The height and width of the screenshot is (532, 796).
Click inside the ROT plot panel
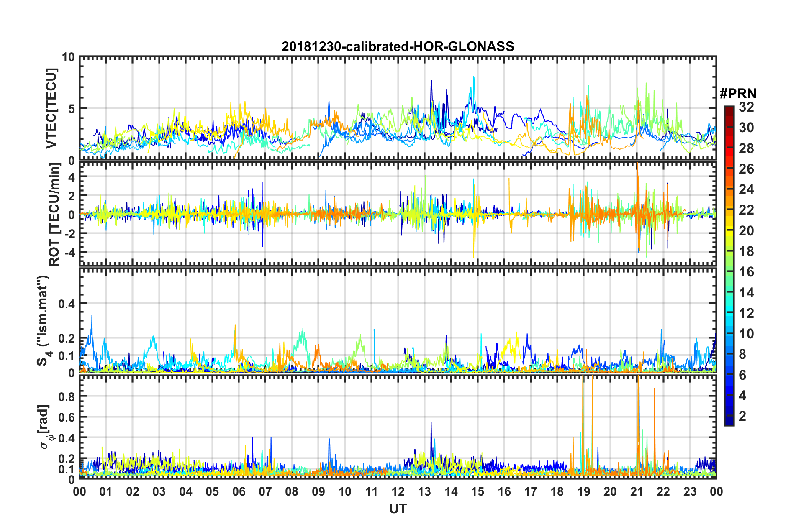[x=398, y=214]
